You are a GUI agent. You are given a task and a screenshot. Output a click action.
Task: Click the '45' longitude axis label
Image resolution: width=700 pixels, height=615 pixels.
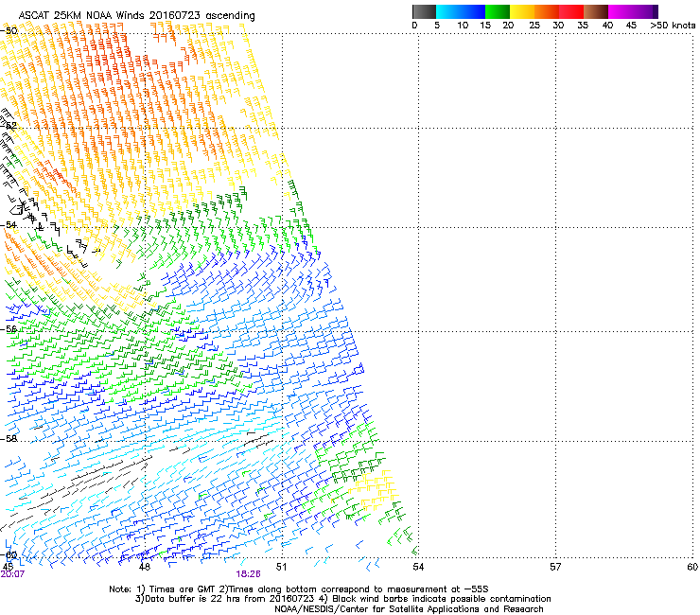(x=8, y=567)
